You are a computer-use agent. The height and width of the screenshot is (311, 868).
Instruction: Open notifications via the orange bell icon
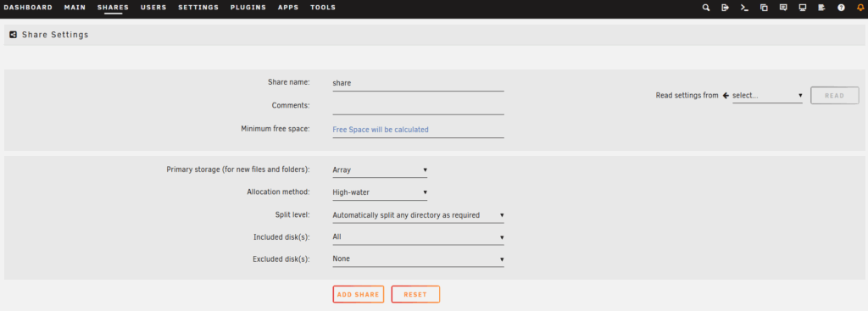pos(860,8)
